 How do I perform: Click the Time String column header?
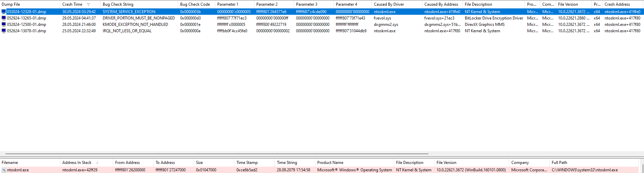click(x=295, y=163)
